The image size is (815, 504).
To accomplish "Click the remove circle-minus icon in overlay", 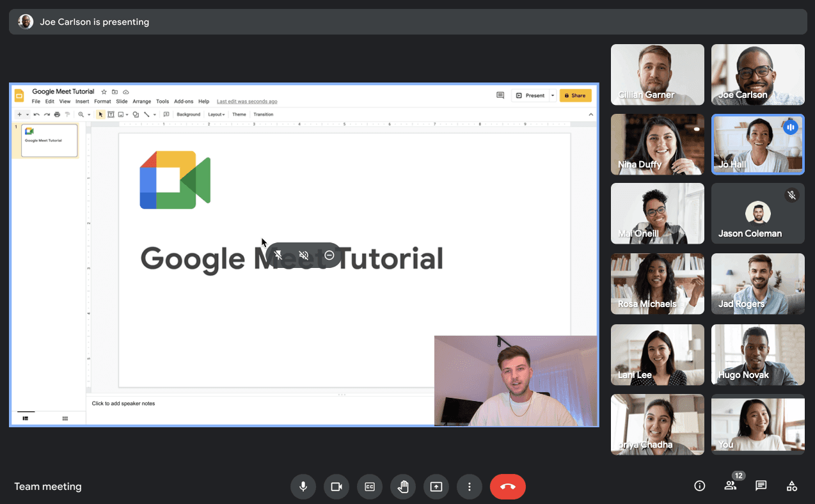I will tap(329, 255).
